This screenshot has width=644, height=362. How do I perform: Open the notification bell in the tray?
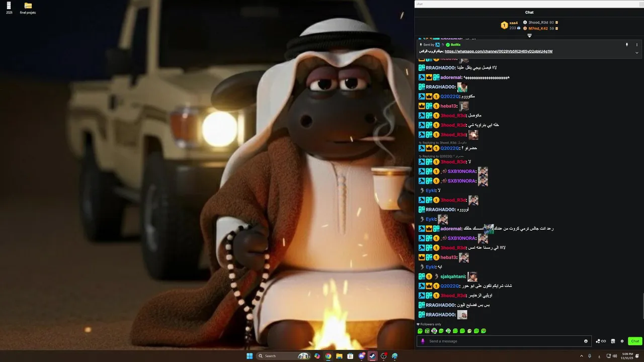click(637, 356)
